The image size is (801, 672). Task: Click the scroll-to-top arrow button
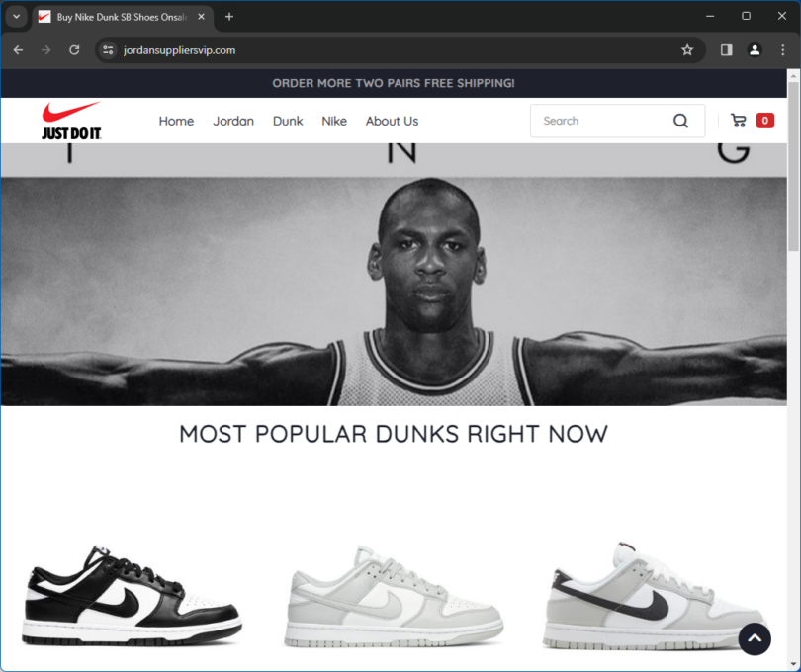click(754, 638)
